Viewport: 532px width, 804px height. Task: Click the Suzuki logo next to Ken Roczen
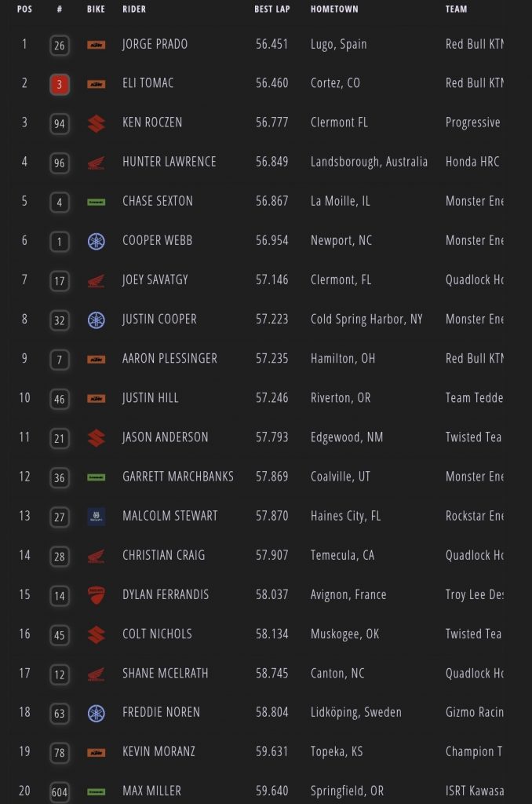tap(96, 123)
